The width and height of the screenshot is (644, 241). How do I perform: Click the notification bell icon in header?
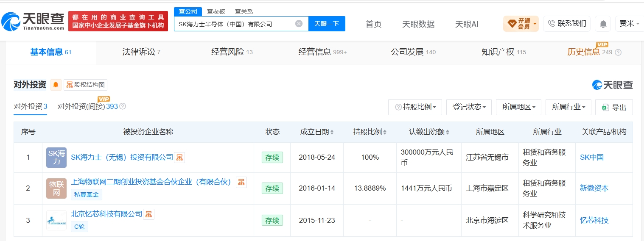click(603, 24)
